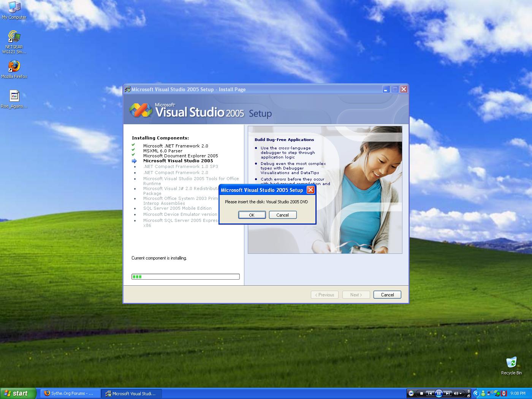The width and height of the screenshot is (532, 399).
Task: Open the Recycle Bin
Action: [511, 366]
